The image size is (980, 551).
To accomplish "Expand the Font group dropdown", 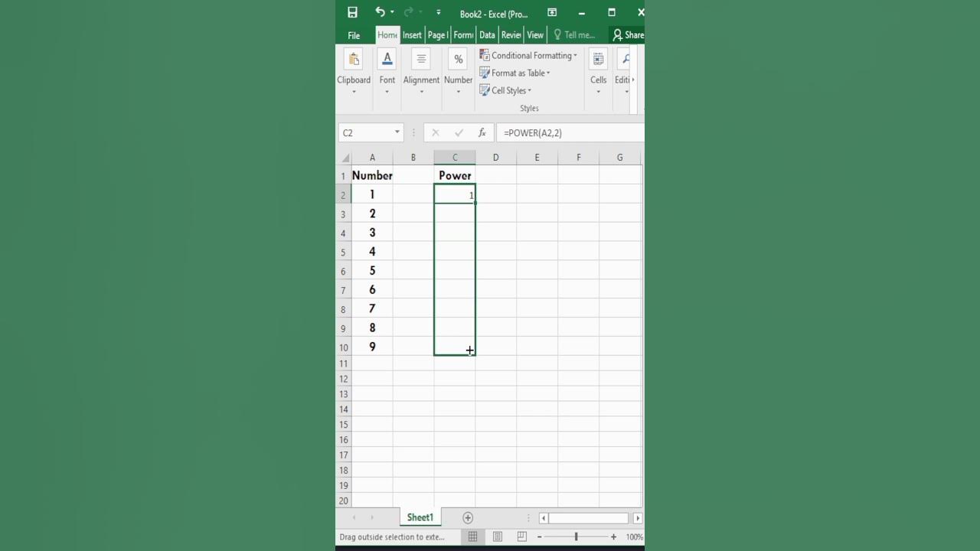I will pyautogui.click(x=387, y=92).
